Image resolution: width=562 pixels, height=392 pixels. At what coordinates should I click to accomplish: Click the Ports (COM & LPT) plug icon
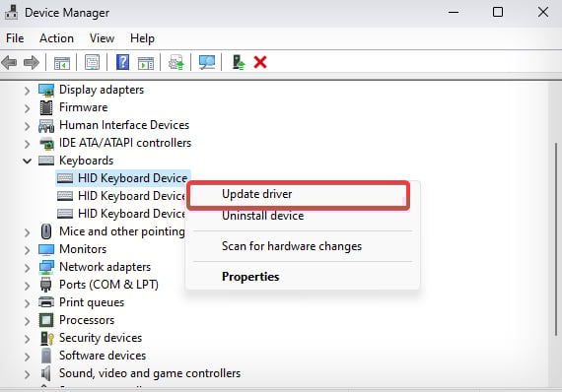coord(46,285)
